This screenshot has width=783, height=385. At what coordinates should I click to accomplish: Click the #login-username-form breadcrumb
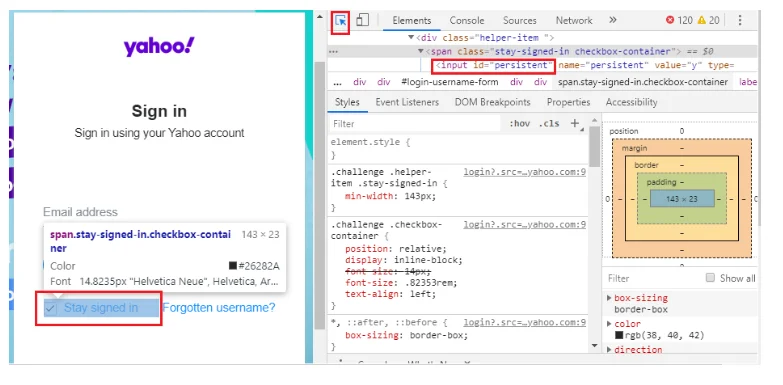pyautogui.click(x=450, y=82)
